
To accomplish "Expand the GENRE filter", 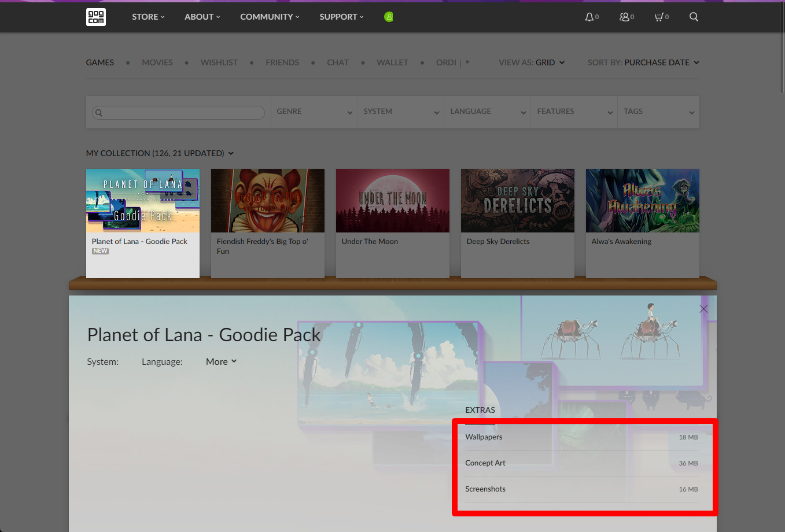I will click(314, 112).
